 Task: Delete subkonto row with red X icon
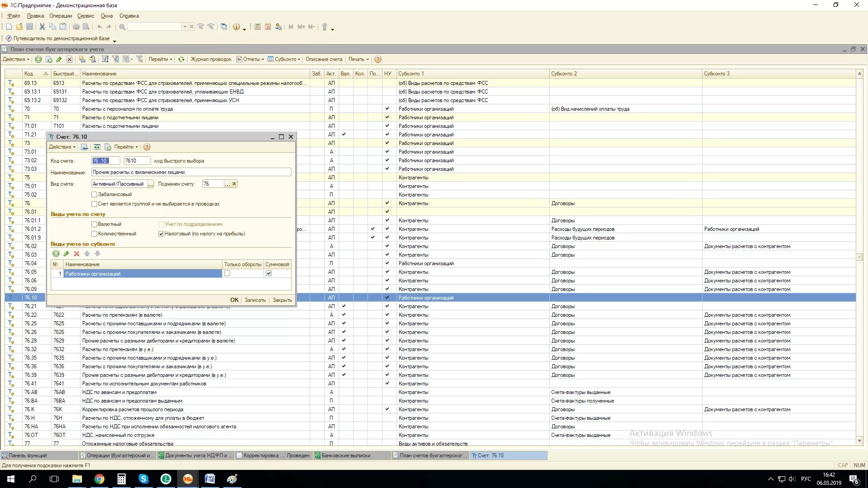(x=76, y=254)
